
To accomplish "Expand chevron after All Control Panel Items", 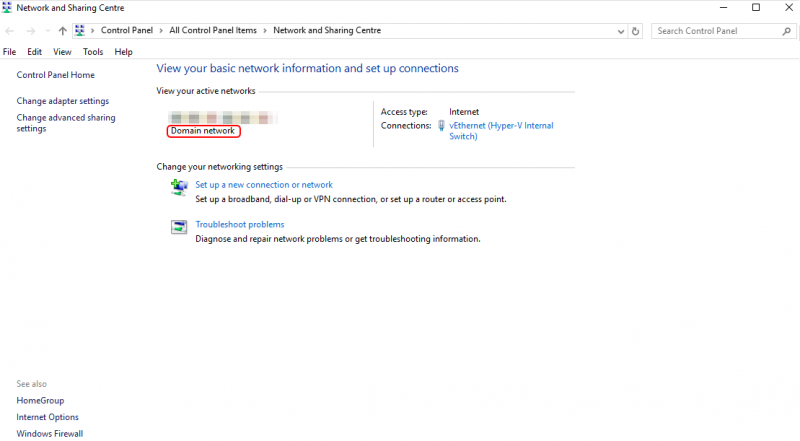I will click(x=265, y=31).
